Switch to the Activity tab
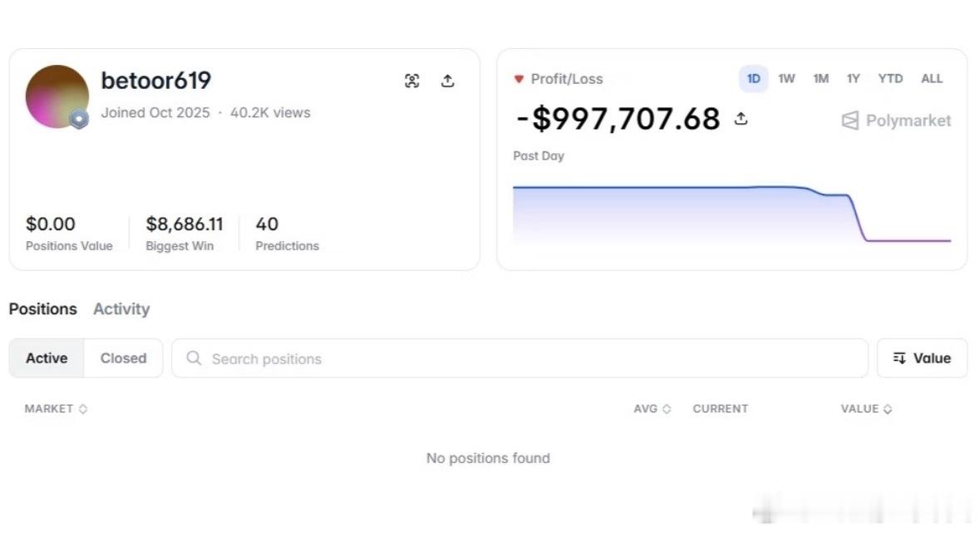 coord(121,309)
